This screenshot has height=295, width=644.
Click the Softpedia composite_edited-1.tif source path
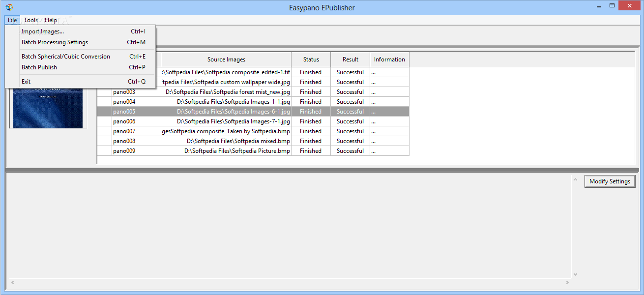226,72
